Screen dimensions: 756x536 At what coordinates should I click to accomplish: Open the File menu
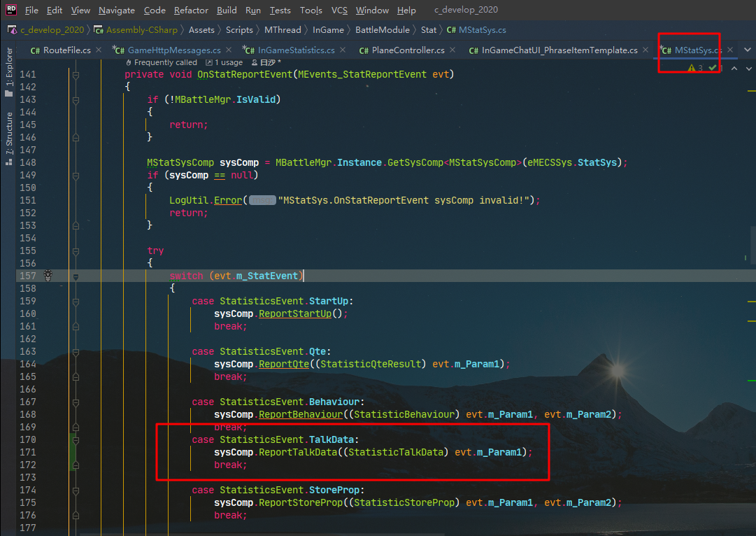pos(31,10)
